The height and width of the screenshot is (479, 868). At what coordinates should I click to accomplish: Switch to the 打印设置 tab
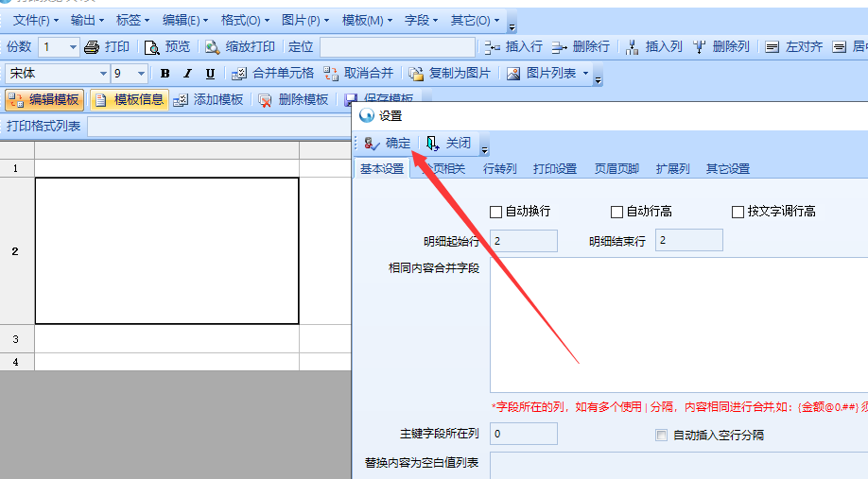554,169
